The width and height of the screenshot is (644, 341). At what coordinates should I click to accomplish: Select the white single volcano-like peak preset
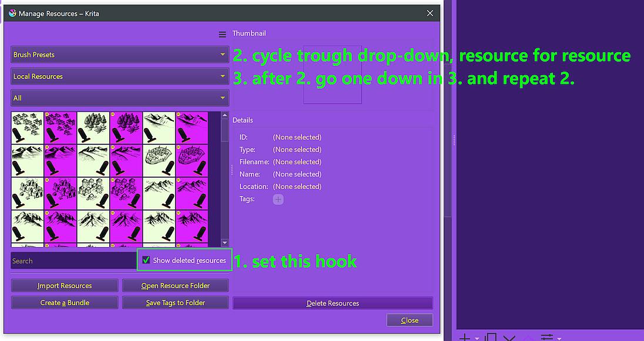93,226
